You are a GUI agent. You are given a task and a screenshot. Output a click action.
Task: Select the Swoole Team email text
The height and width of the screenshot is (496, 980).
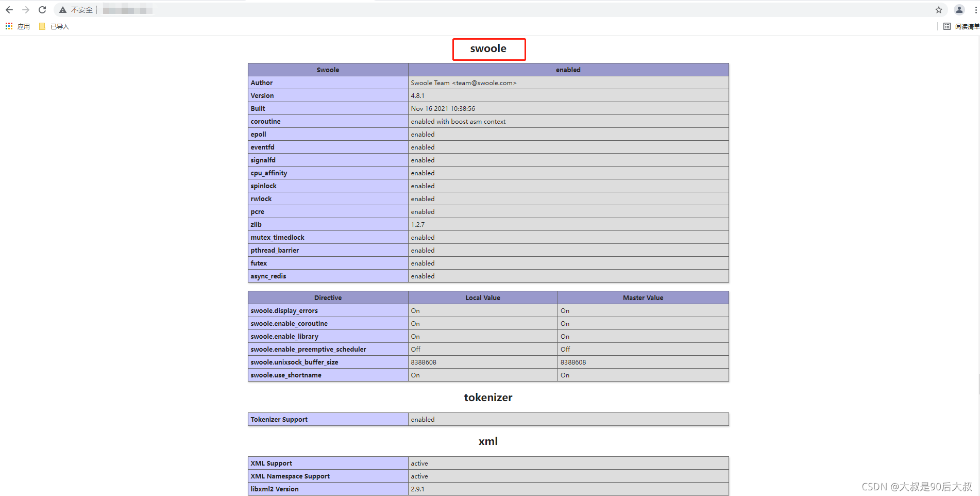[x=464, y=82]
